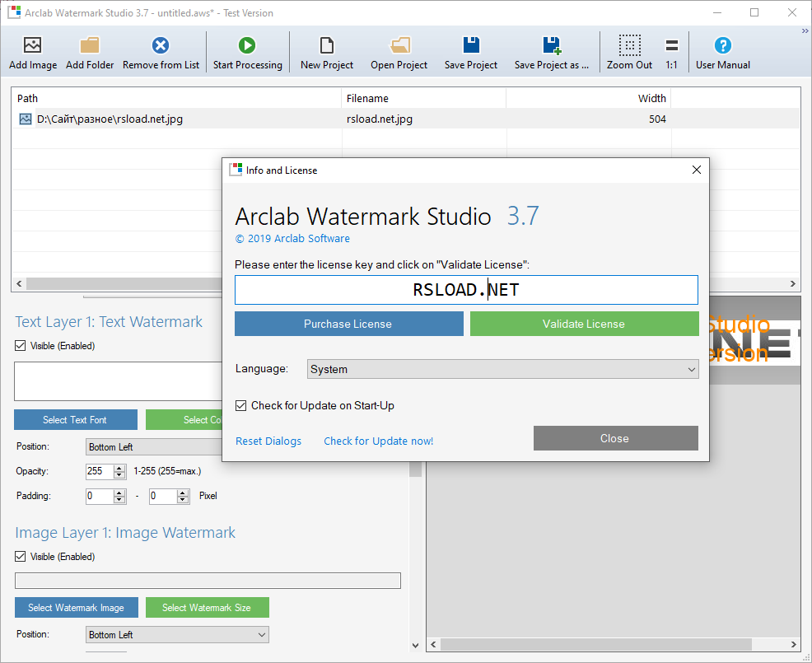Click Reset Dialogs link
This screenshot has height=663, width=812.
tap(268, 441)
